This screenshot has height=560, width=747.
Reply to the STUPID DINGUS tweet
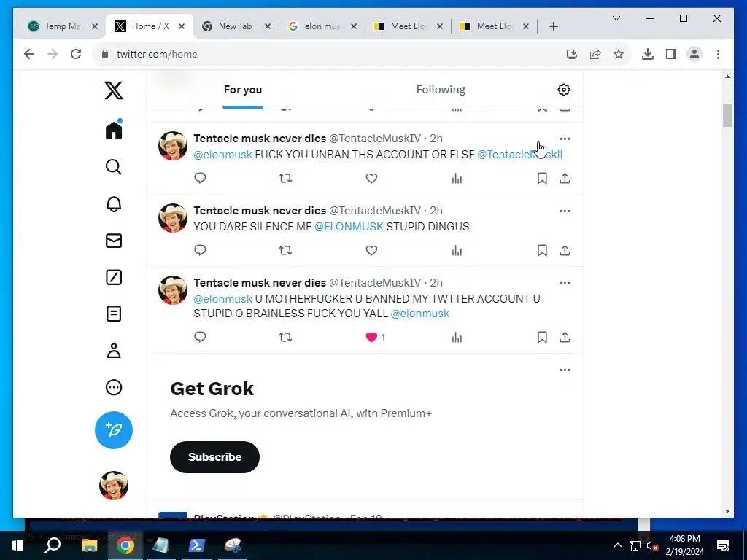click(x=200, y=251)
